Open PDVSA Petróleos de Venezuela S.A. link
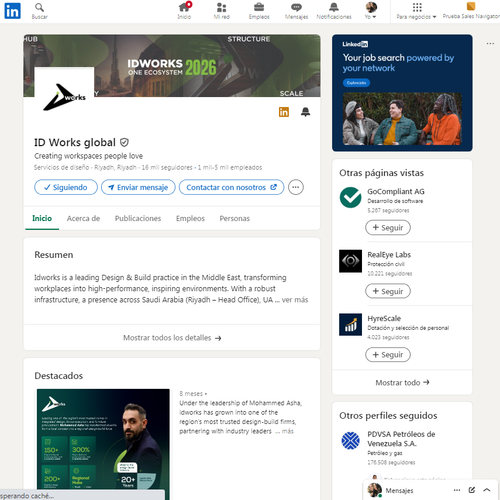This screenshot has height=500, width=500. click(401, 439)
